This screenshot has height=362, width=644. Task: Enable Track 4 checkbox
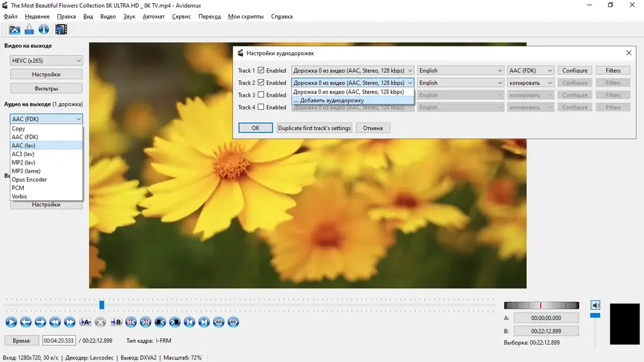tap(261, 107)
